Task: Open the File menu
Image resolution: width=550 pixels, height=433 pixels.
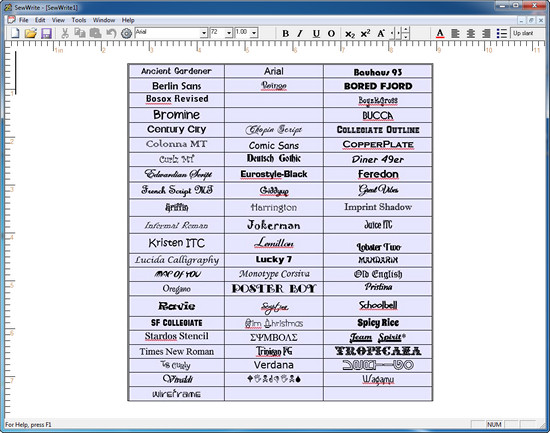Action: click(x=24, y=20)
